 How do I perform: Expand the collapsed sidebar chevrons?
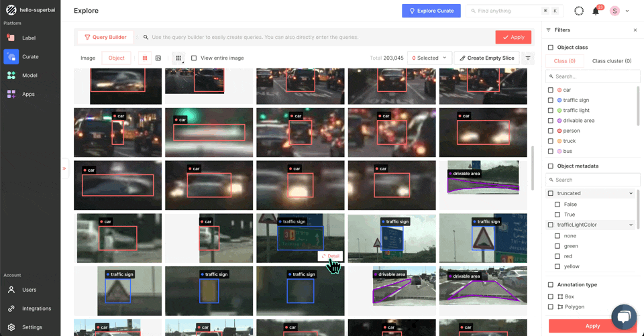(x=64, y=168)
